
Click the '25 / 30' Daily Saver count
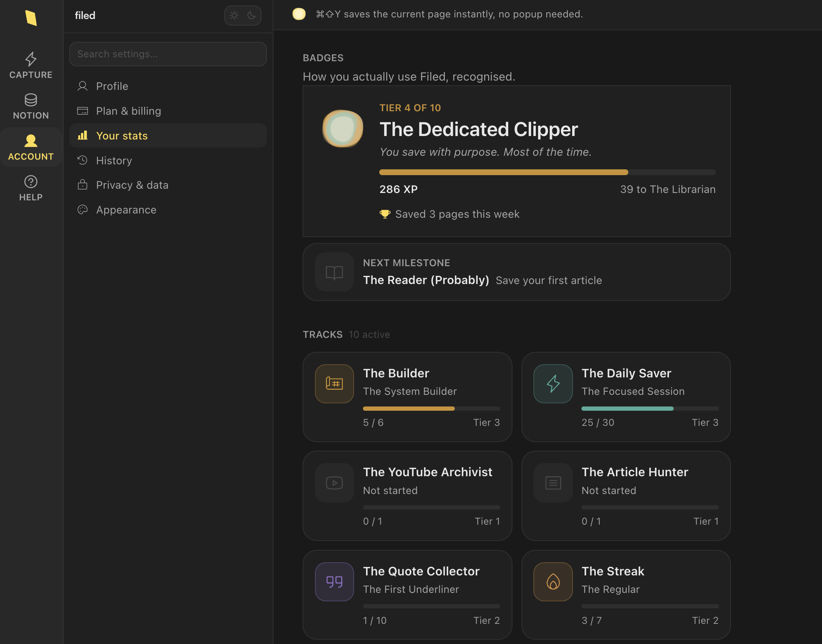pyautogui.click(x=598, y=422)
